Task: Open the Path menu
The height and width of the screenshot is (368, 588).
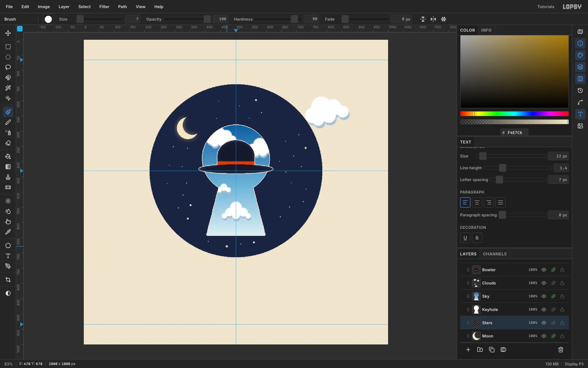Action: pos(122,7)
